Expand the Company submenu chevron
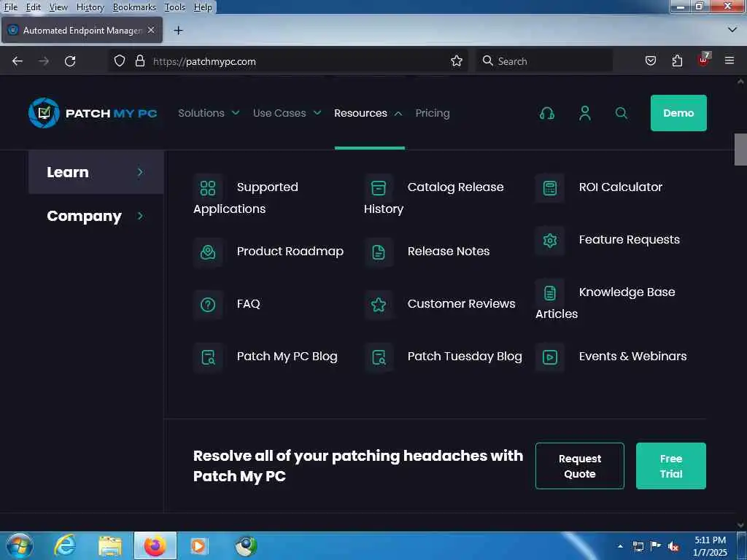Screen dimensions: 747x560 pyautogui.click(x=140, y=216)
